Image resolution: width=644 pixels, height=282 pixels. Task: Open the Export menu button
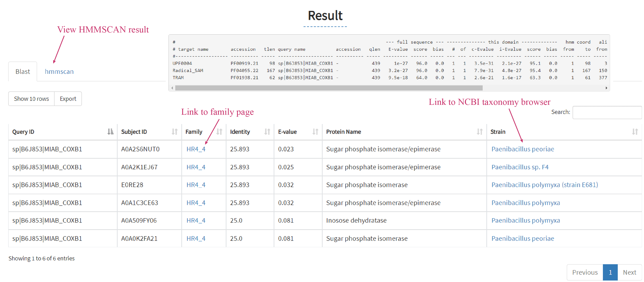(68, 99)
